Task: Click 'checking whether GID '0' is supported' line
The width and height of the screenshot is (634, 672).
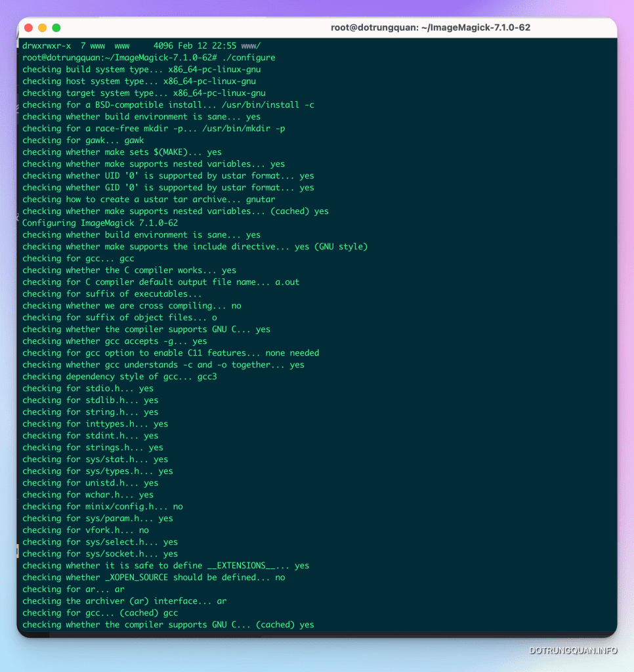Action: click(168, 188)
